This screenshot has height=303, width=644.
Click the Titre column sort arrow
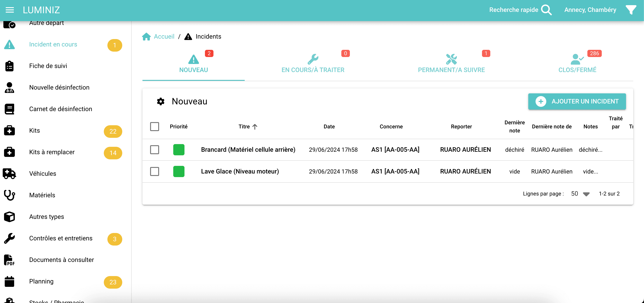255,127
